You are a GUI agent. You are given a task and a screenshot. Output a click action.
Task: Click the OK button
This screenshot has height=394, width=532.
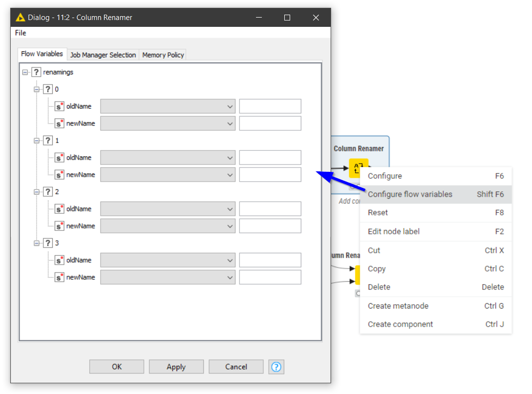click(117, 367)
